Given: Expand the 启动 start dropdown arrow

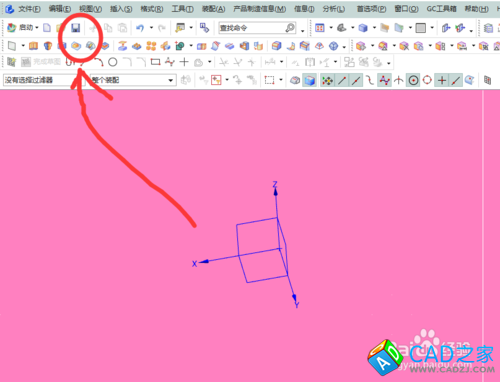Looking at the screenshot, I should tap(37, 28).
